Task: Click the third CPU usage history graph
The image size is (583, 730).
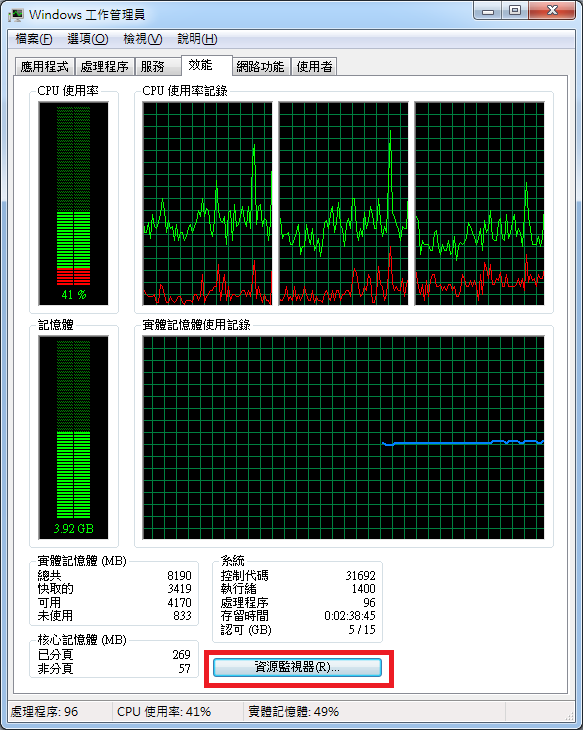Action: (479, 203)
